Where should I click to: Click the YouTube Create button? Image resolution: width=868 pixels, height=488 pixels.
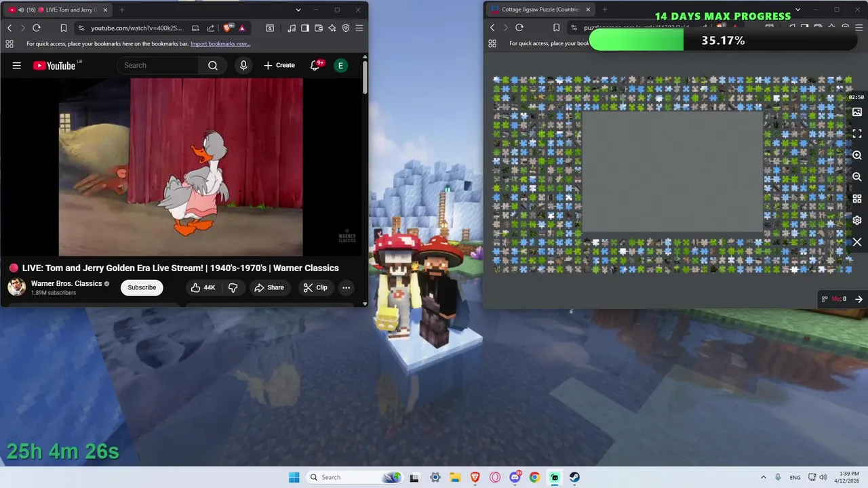pyautogui.click(x=279, y=65)
